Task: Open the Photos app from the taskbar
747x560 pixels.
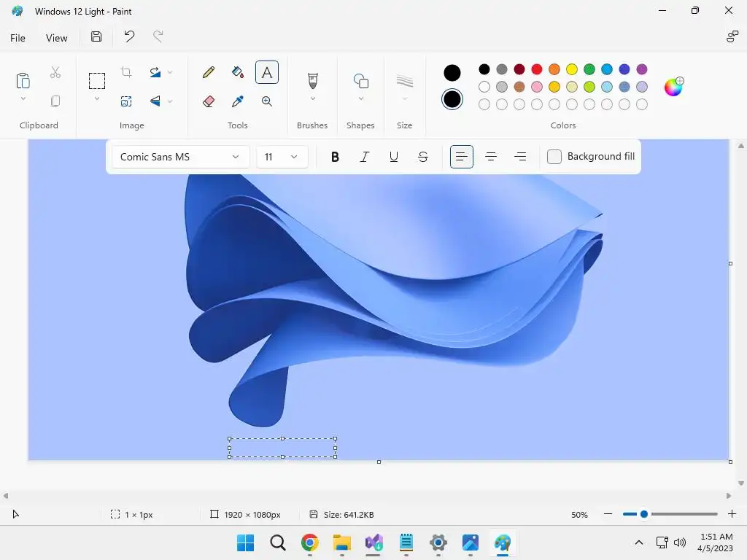Action: click(471, 542)
